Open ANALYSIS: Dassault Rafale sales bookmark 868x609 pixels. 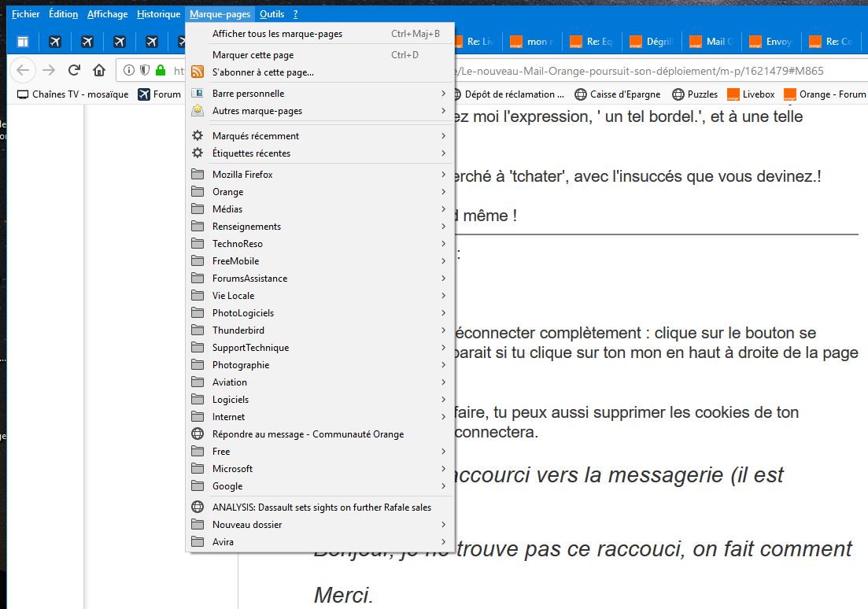(x=321, y=507)
